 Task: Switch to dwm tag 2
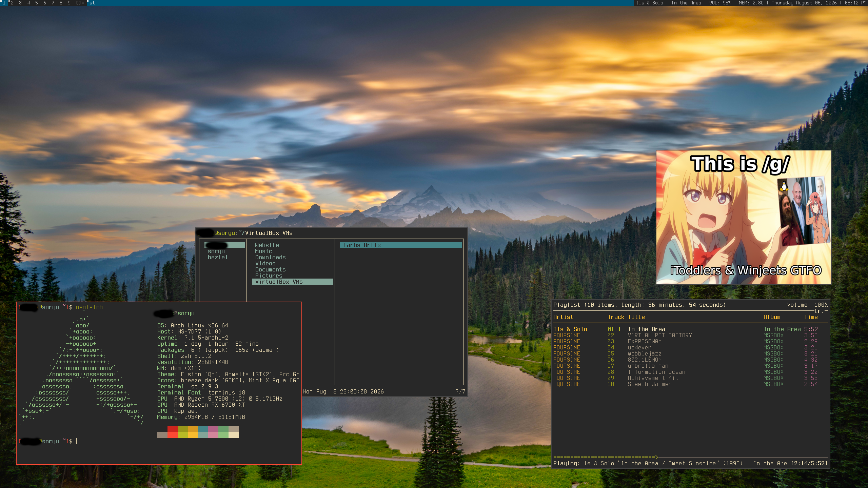tap(12, 3)
